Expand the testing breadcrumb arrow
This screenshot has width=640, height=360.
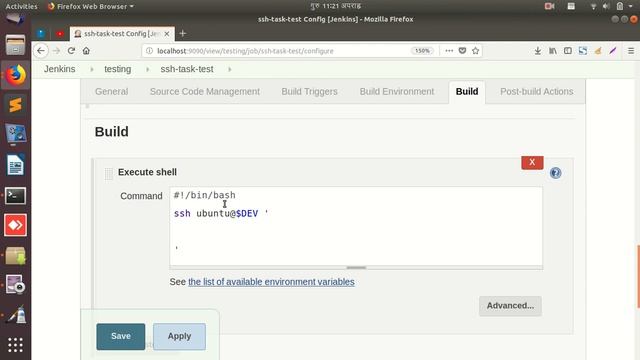[x=148, y=69]
